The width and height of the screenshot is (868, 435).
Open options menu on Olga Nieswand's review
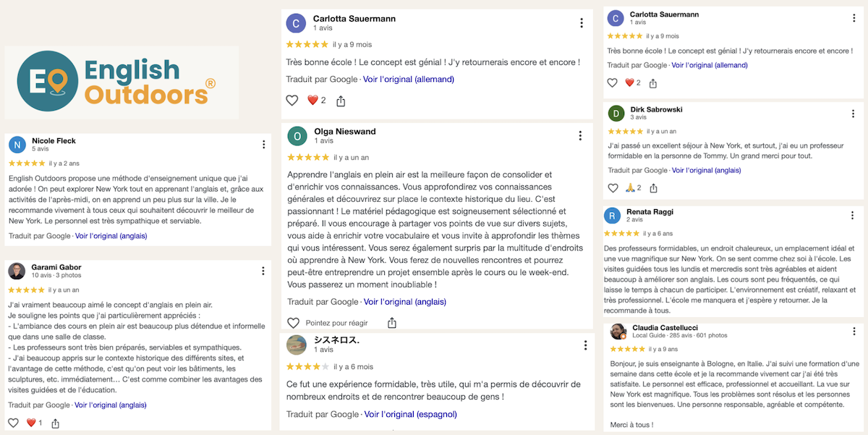tap(580, 135)
